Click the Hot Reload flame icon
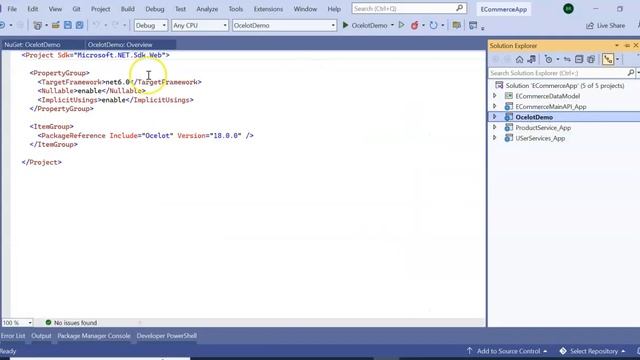640x360 pixels. click(x=415, y=25)
